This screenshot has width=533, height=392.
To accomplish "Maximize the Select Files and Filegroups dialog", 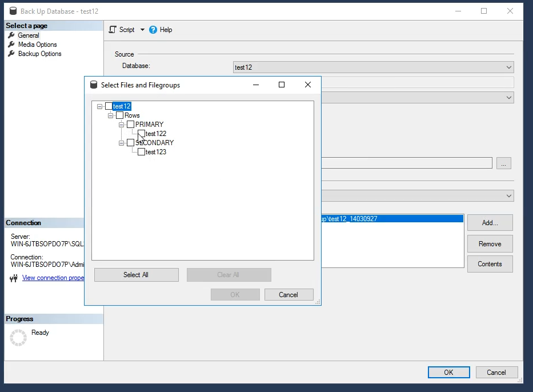I will (282, 85).
